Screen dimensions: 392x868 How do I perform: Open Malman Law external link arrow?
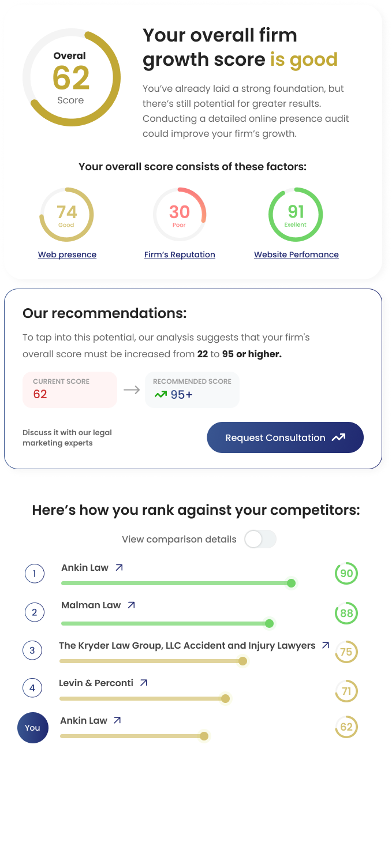pyautogui.click(x=131, y=605)
